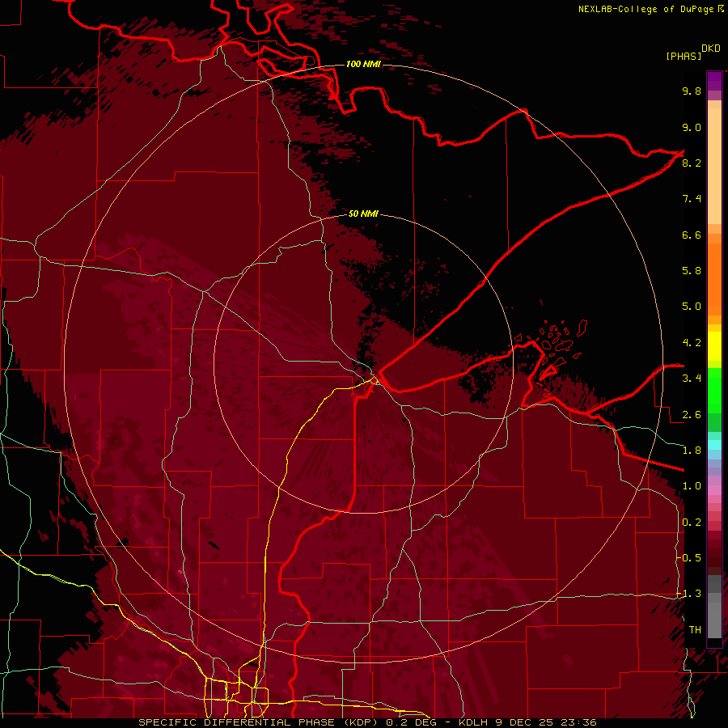Click the 6.6 scale value
The width and height of the screenshot is (728, 728).
[x=692, y=235]
